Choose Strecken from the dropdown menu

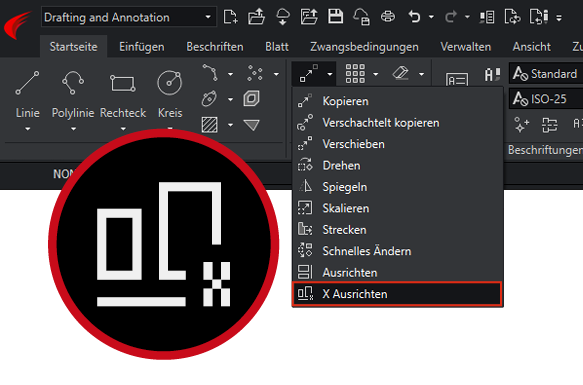point(397,230)
